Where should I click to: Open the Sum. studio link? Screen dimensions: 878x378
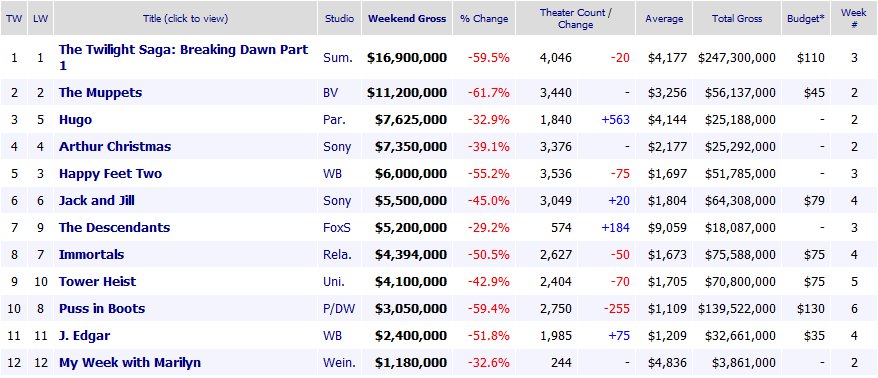coord(338,57)
